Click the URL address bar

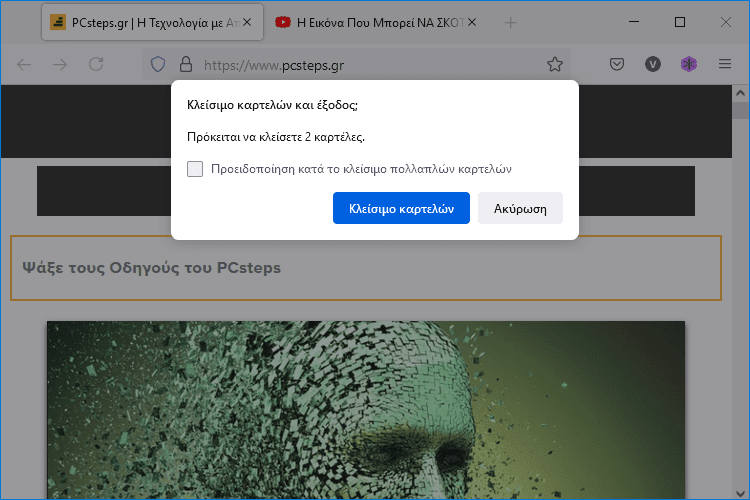[x=356, y=65]
